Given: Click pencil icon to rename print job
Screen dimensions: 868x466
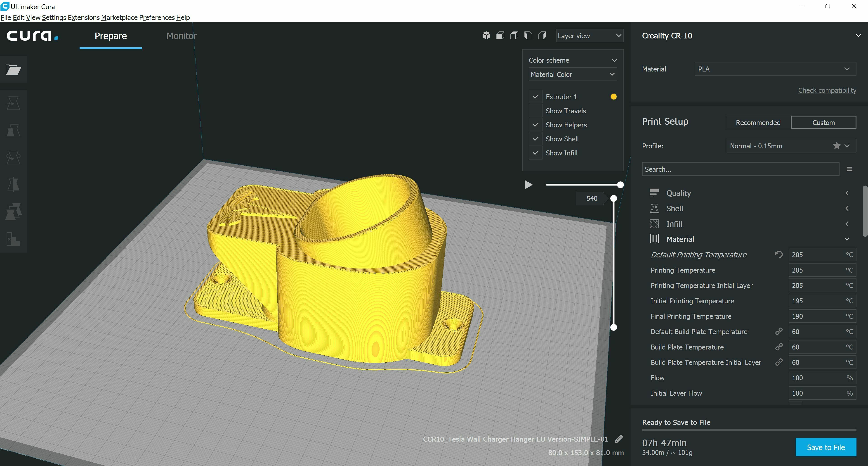Looking at the screenshot, I should point(619,439).
